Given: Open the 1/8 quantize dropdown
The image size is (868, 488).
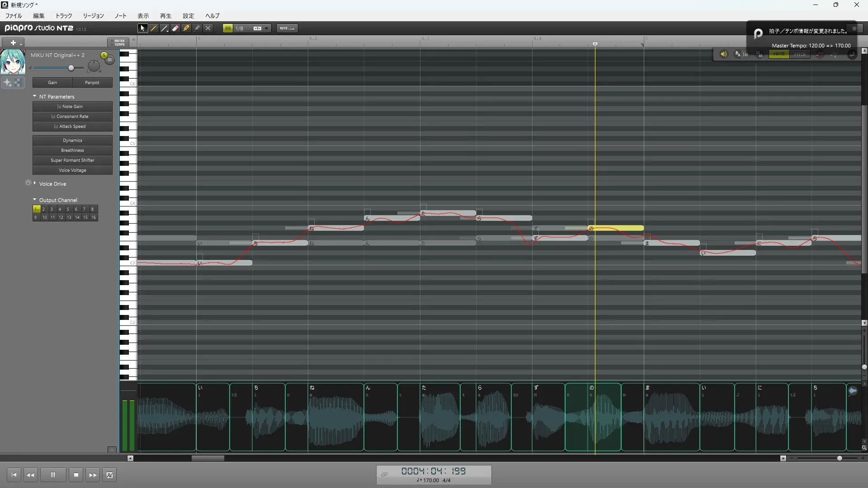Looking at the screenshot, I should pos(267,28).
